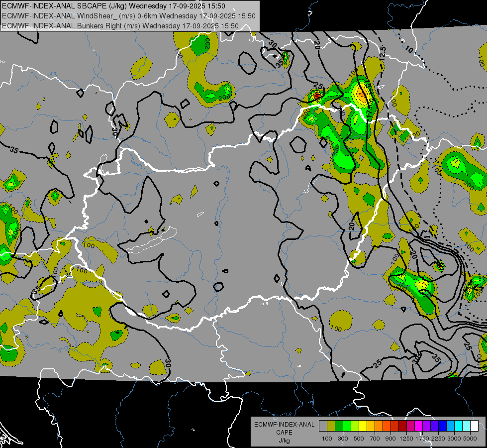Screen dimensions: 487x448
Task: Click the white swatch in the CAPE legend
Action: (x=475, y=426)
